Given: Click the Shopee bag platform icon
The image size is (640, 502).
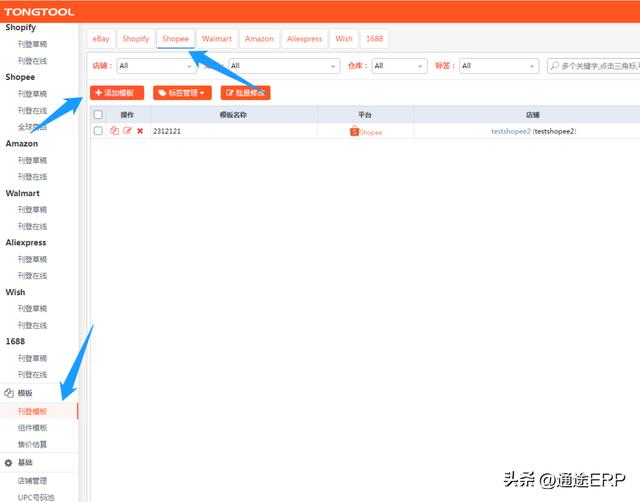Looking at the screenshot, I should pos(354,131).
